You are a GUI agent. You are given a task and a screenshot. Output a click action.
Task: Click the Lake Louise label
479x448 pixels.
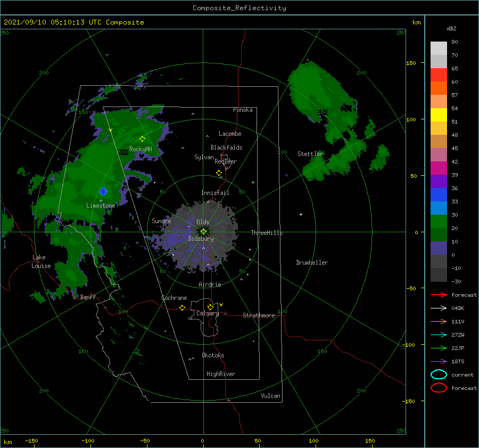click(41, 262)
